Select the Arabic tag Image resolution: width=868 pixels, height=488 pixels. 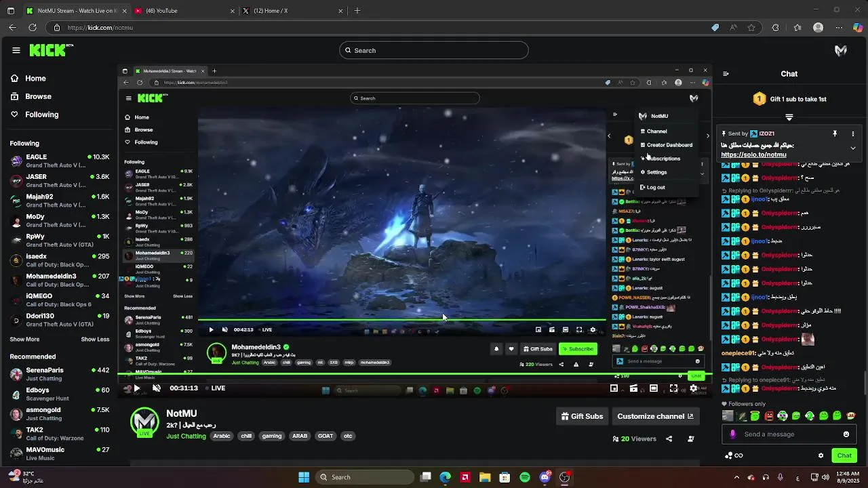coord(222,436)
